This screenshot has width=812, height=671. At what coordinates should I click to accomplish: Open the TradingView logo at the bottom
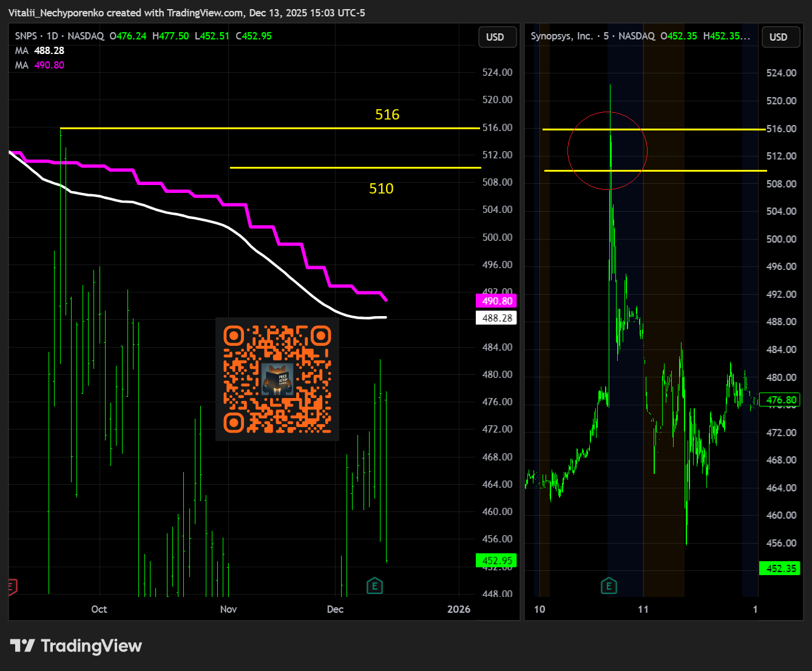[76, 646]
